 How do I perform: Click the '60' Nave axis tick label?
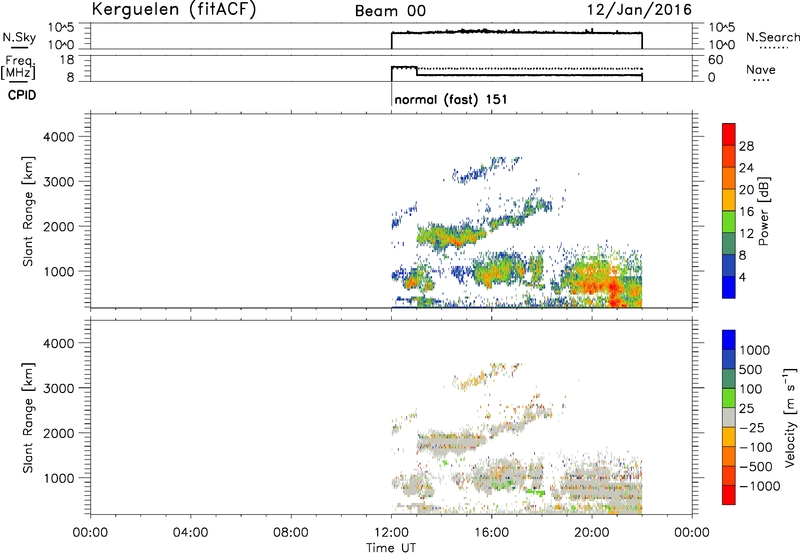(x=716, y=60)
